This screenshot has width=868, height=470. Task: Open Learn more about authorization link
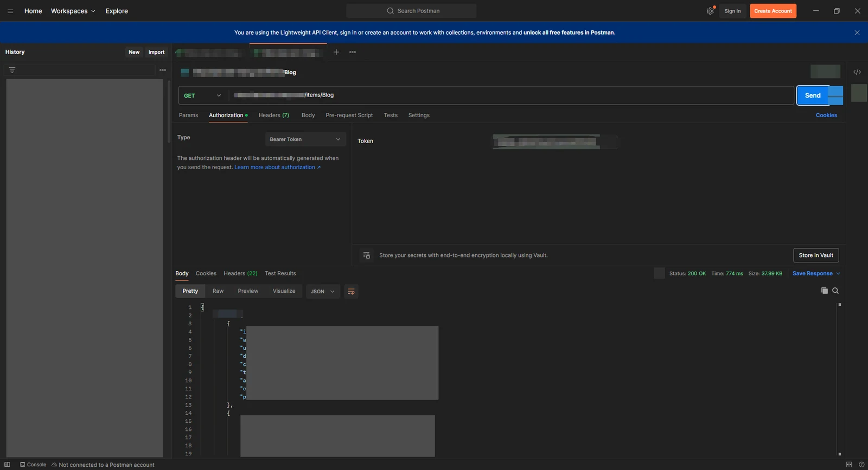277,168
